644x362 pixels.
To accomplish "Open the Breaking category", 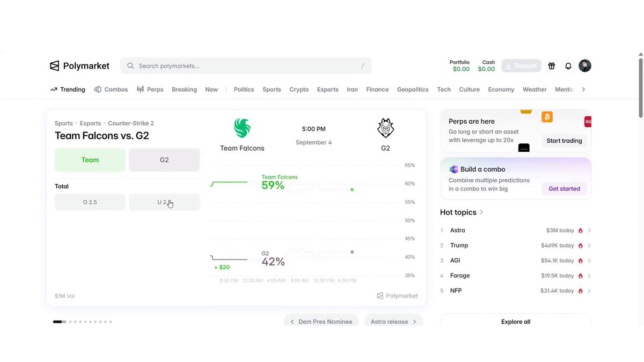I will point(184,90).
